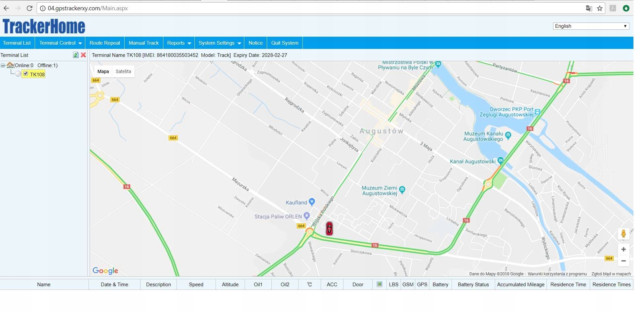Screen dimensions: 644x312
Task: Collapse the Online/Offline terminal tree node
Action: [3, 65]
